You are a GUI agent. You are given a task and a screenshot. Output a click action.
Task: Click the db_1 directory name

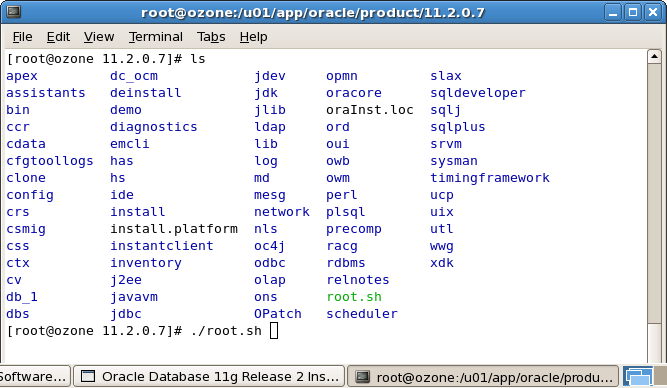pos(22,297)
